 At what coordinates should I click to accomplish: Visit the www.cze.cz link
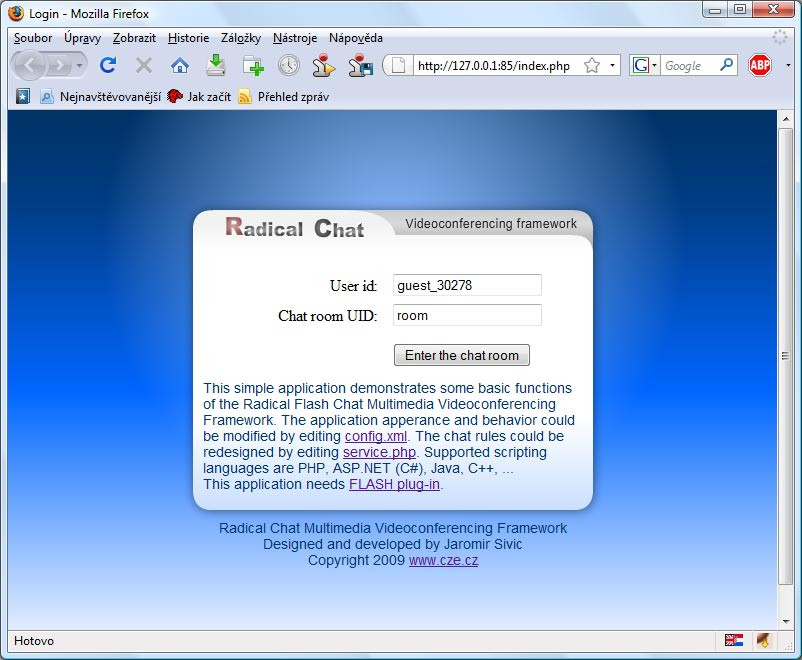443,560
